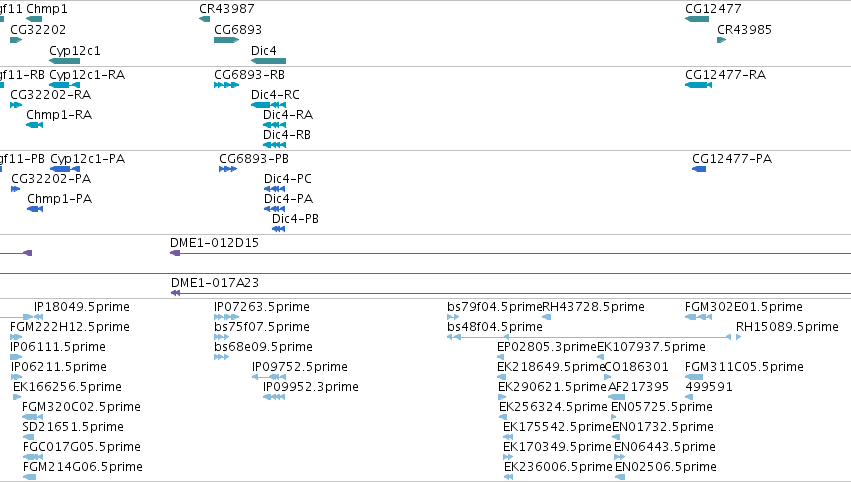The image size is (851, 482).
Task: Click the CR43985 gene glyph
Action: coord(722,40)
